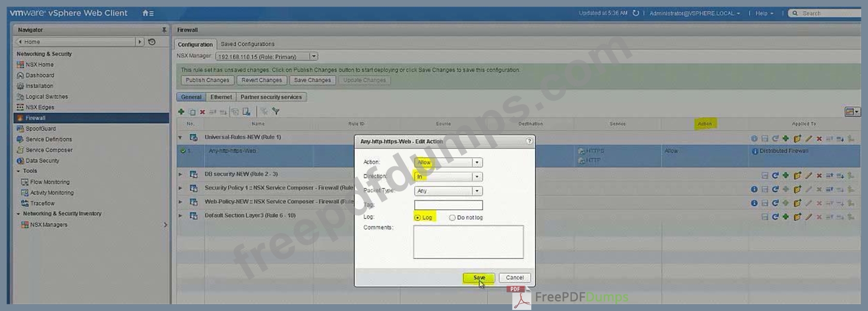Click info icon beside Distributed Firewall
The height and width of the screenshot is (311, 868).
(755, 151)
